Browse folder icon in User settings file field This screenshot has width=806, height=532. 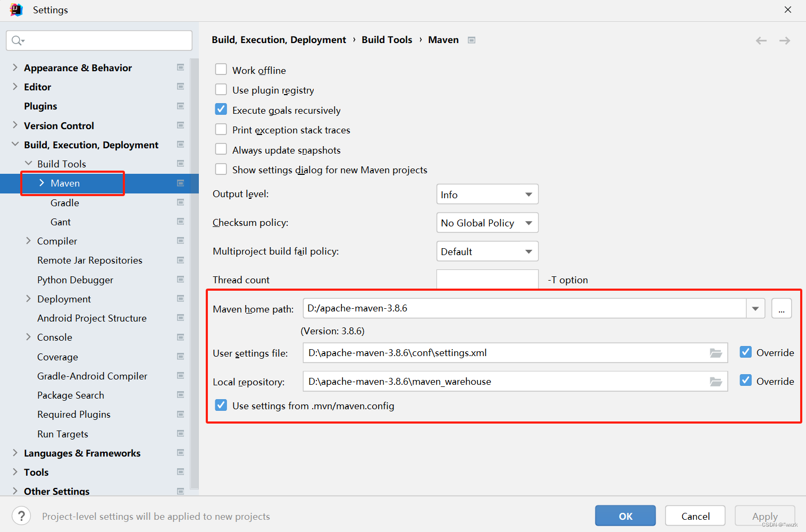(x=716, y=353)
